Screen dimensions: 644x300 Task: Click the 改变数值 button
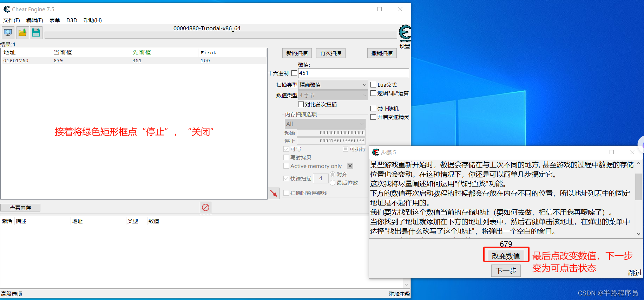506,256
